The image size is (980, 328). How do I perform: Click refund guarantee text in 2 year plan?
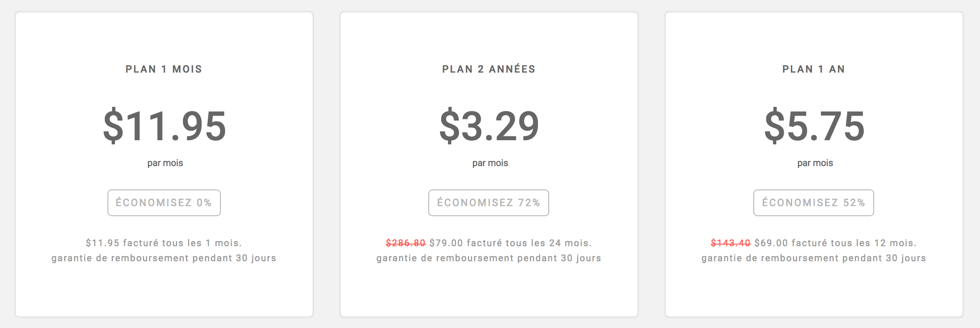(489, 258)
